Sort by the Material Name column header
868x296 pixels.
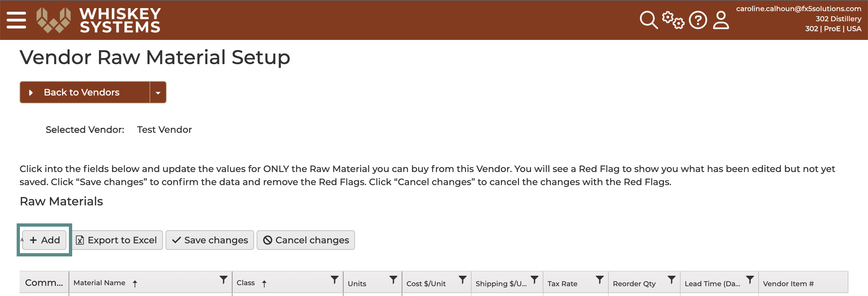pyautogui.click(x=99, y=283)
